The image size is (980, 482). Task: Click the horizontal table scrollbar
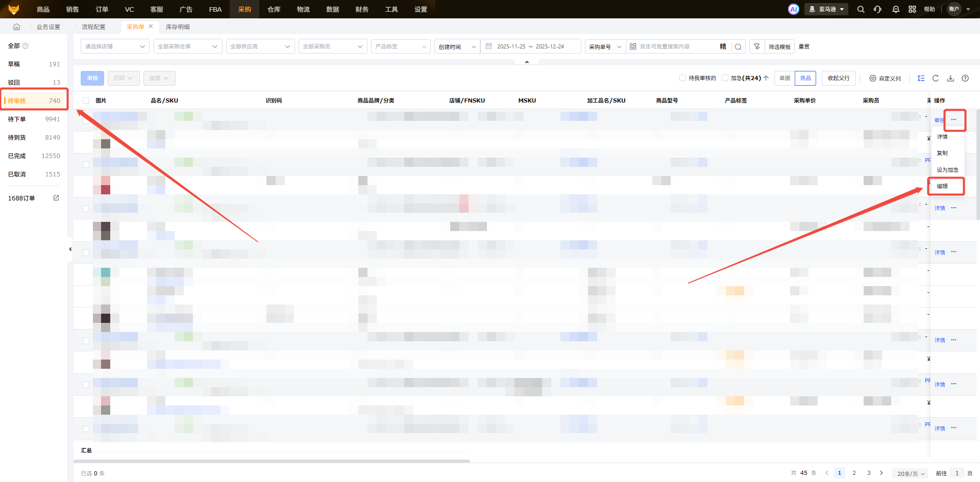[x=272, y=461]
